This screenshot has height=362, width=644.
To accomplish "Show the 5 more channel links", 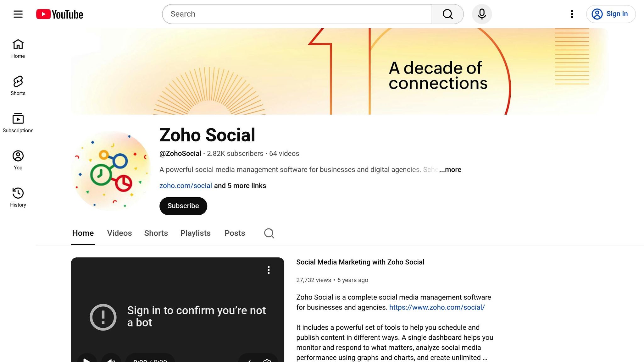I will (x=240, y=186).
